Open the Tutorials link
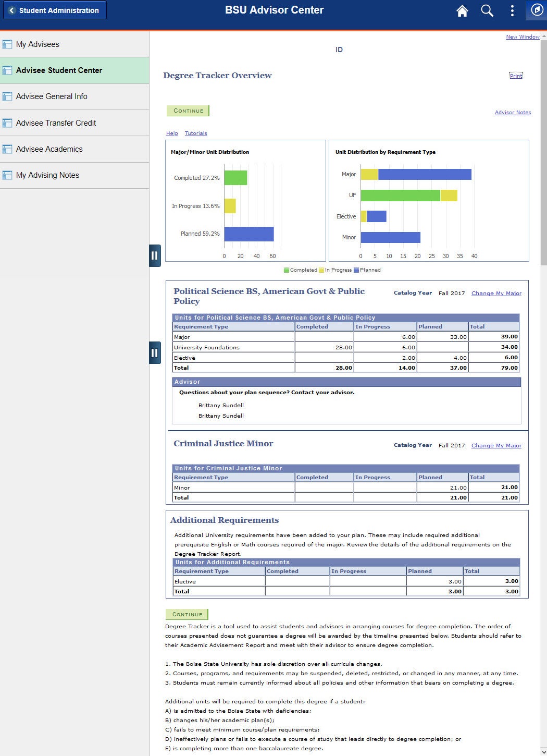547x756 pixels. coord(196,133)
